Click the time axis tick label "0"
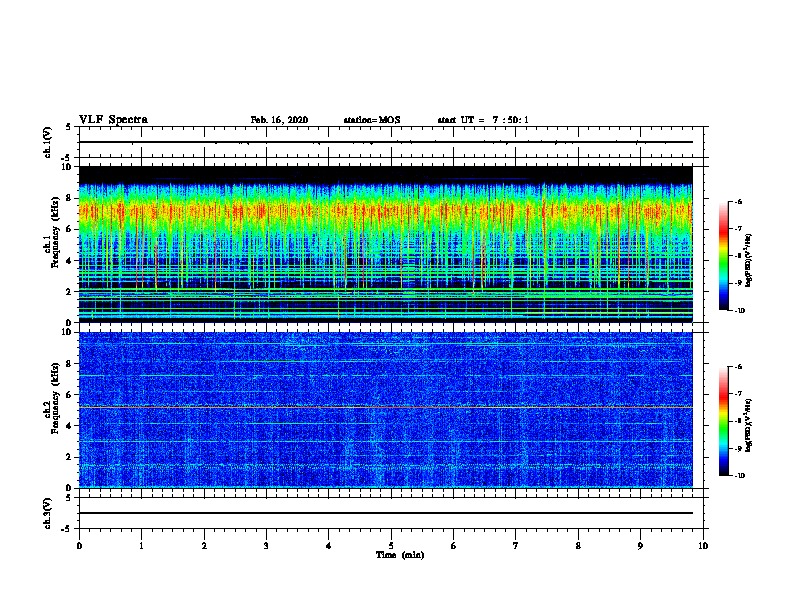The width and height of the screenshot is (792, 612). pos(79,545)
